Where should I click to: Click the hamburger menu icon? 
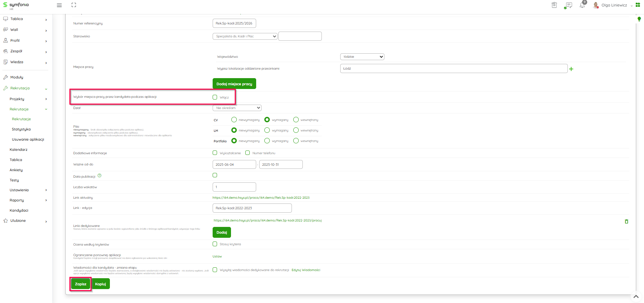(x=59, y=5)
